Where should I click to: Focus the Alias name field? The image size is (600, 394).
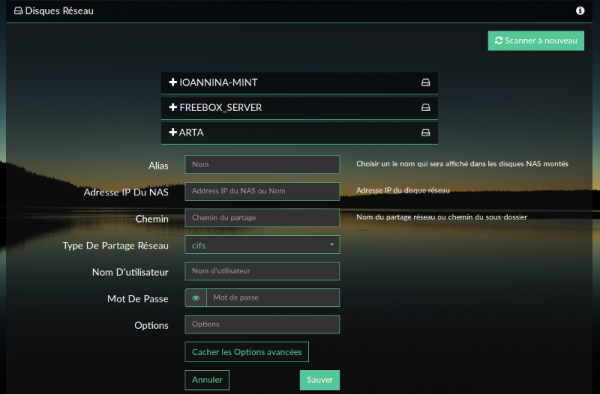coord(262,164)
